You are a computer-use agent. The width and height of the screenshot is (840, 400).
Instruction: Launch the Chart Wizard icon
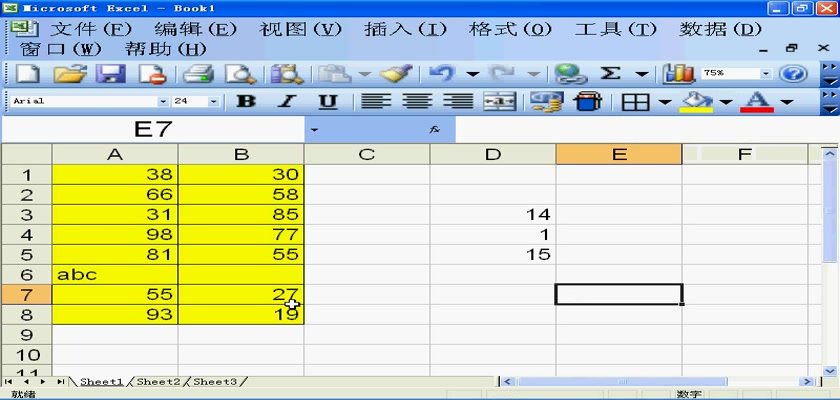pos(679,74)
